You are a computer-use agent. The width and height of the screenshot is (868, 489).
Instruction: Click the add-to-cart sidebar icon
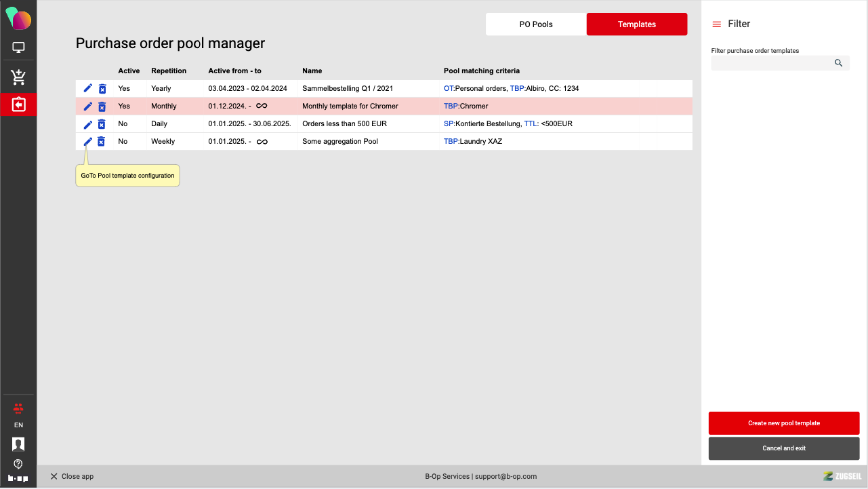[x=18, y=77]
